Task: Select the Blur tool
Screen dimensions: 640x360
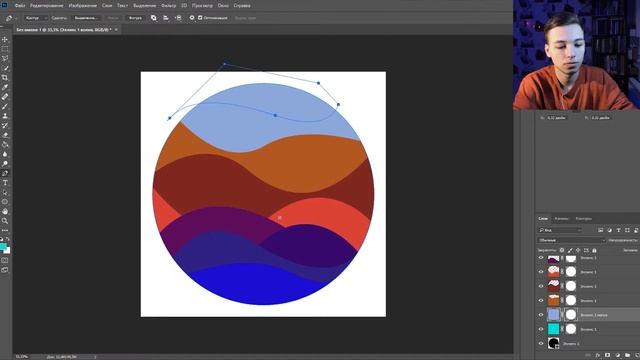Action: (x=5, y=154)
